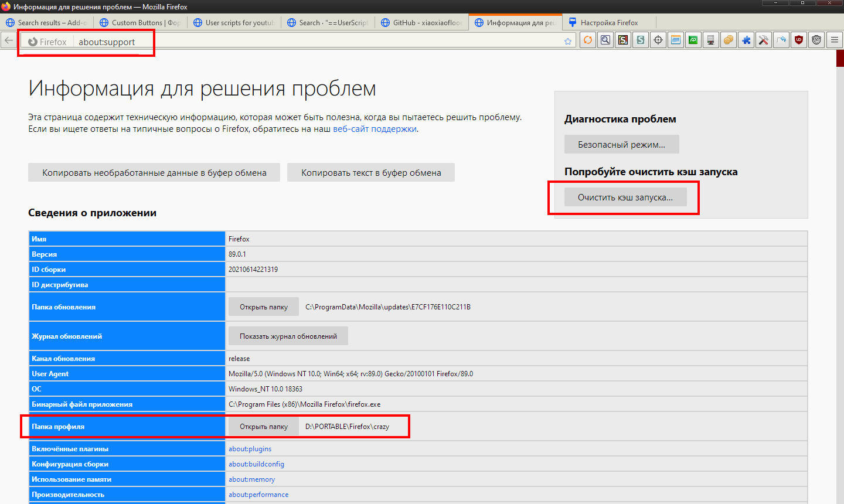The height and width of the screenshot is (504, 844).
Task: Click the server computer toolbar icon
Action: tap(711, 40)
